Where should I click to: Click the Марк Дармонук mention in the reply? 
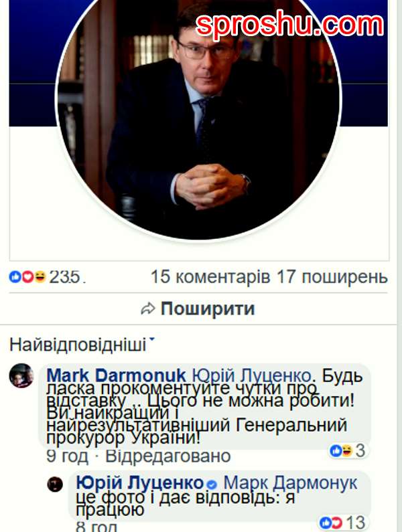[290, 482]
